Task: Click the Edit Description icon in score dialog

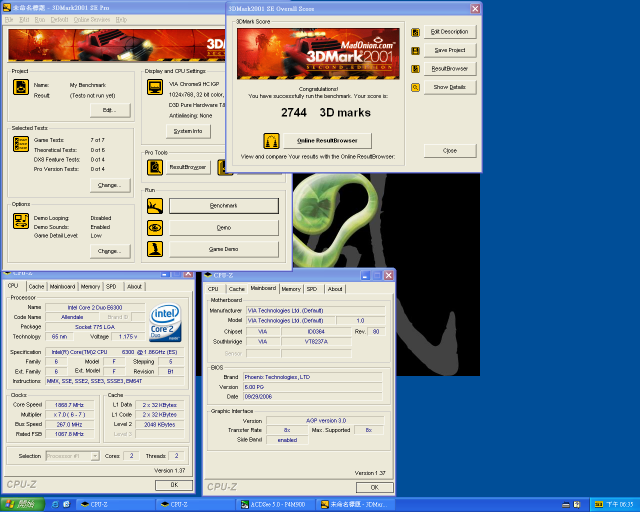Action: coord(416,32)
